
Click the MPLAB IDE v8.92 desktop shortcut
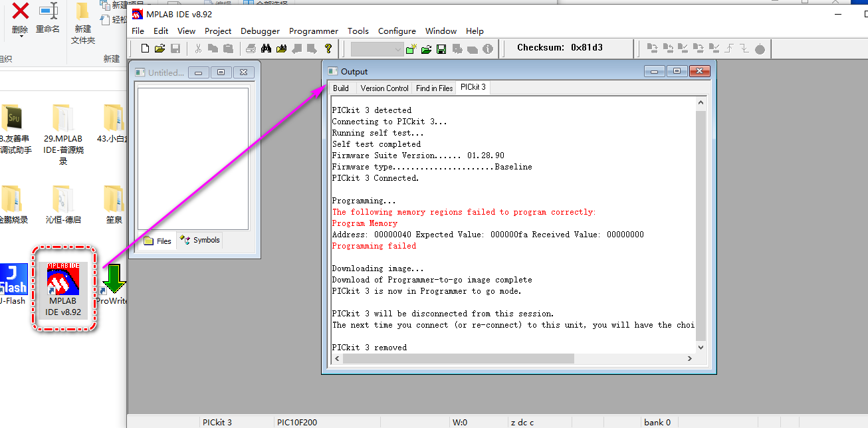coord(63,289)
